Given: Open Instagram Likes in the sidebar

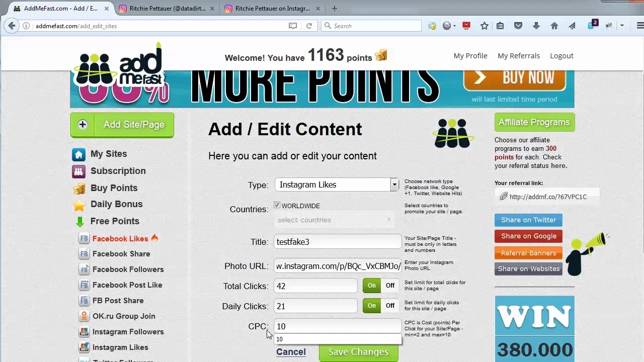Looking at the screenshot, I should pyautogui.click(x=120, y=347).
